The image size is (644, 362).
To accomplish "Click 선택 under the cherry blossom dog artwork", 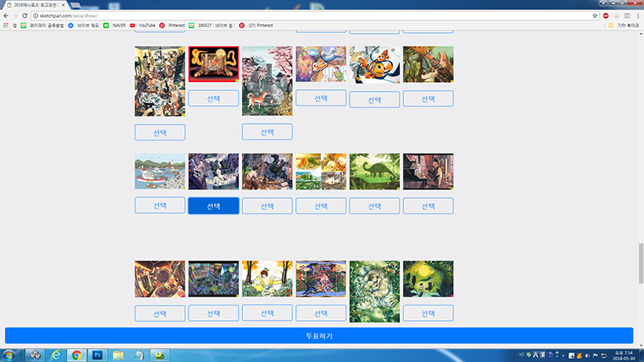I will click(267, 132).
